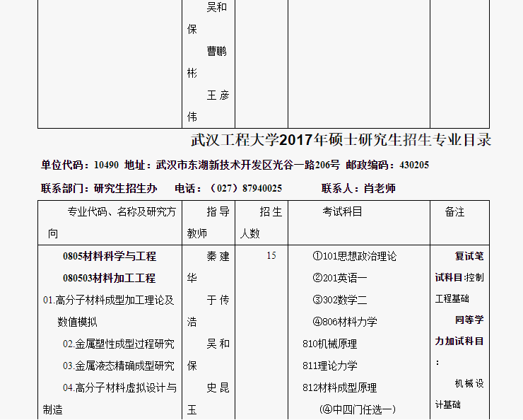Click the note (④中四门任选一)
Screen dimensions: 523x420
click(x=357, y=409)
